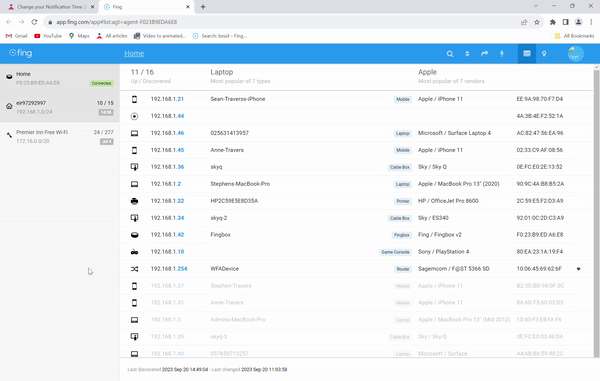Open a new browser tab
600x381 pixels.
[x=203, y=7]
